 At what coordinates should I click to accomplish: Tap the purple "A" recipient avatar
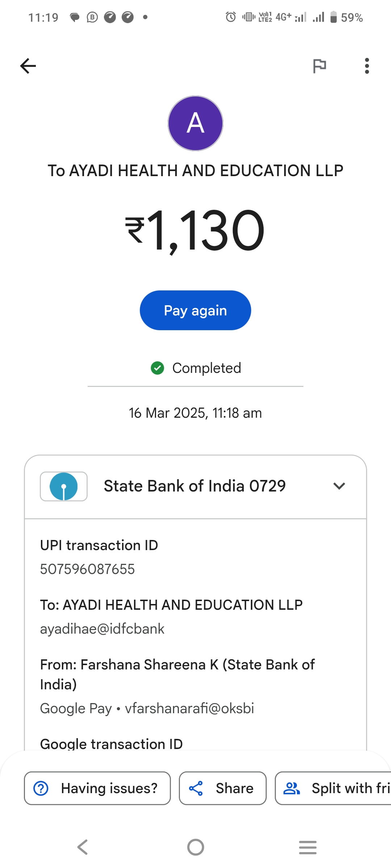tap(195, 123)
